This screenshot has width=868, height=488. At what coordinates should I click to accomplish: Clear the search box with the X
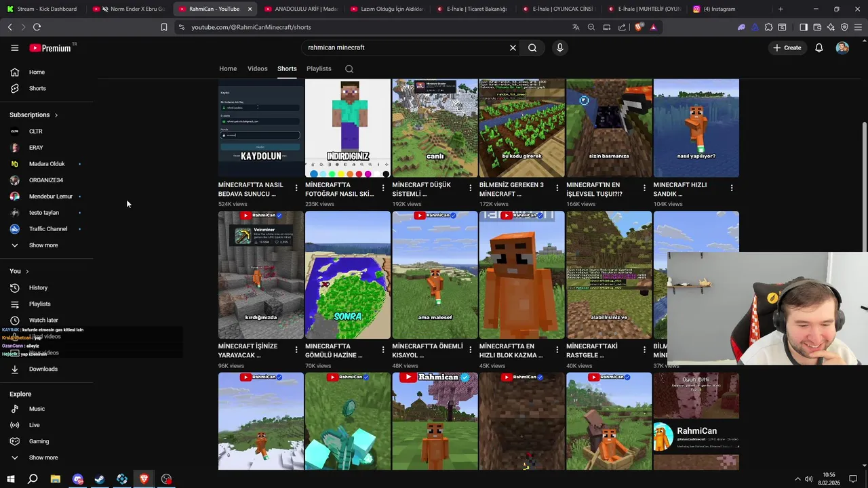[513, 47]
